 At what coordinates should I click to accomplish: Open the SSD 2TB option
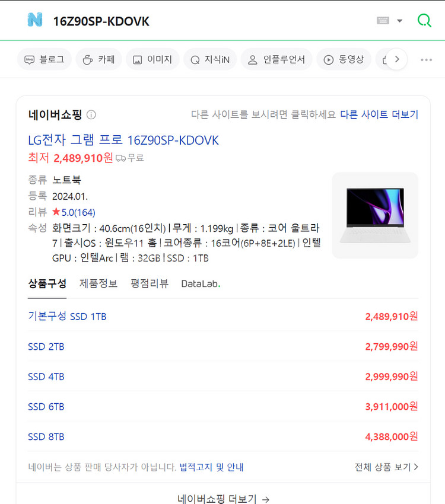[x=46, y=346]
